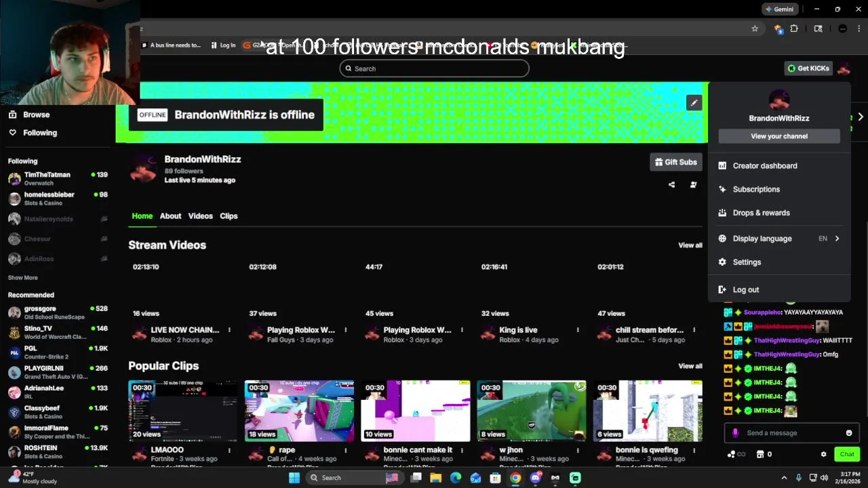Open Kick app icon in taskbar
The height and width of the screenshot is (488, 868).
[x=575, y=478]
